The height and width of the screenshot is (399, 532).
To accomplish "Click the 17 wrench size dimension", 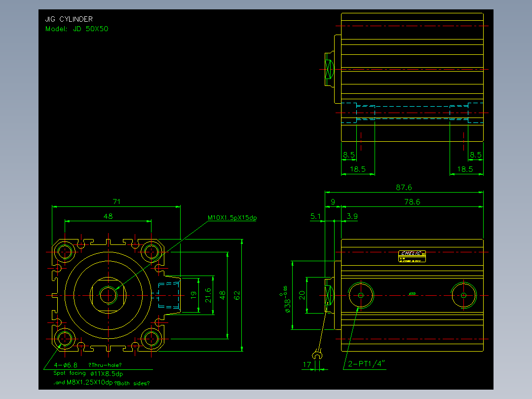I will (307, 365).
